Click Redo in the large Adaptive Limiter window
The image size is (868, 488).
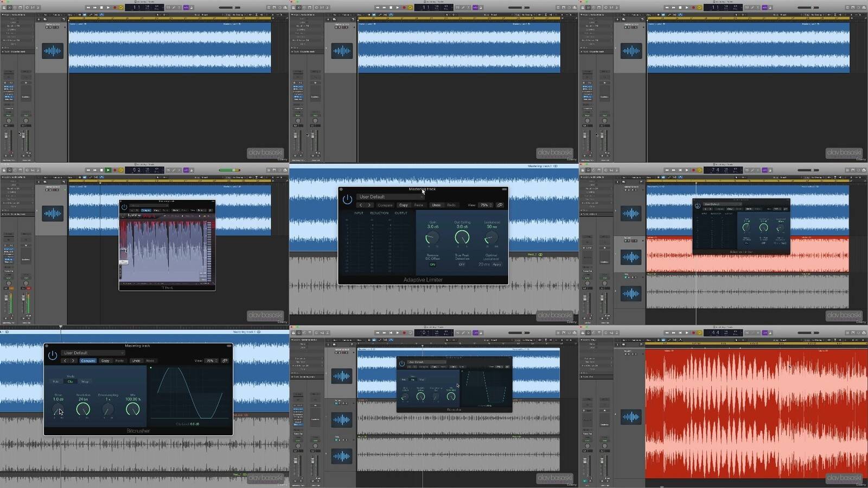[451, 205]
